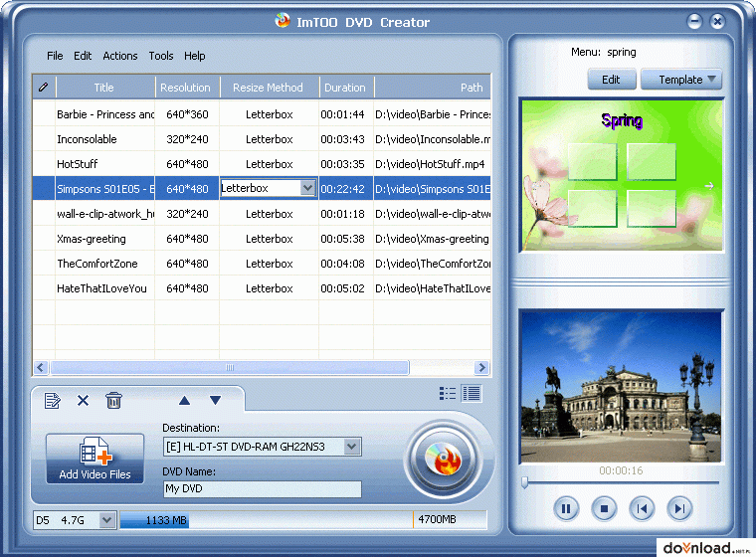The height and width of the screenshot is (557, 756).
Task: Click the round burn disc button
Action: (x=443, y=460)
